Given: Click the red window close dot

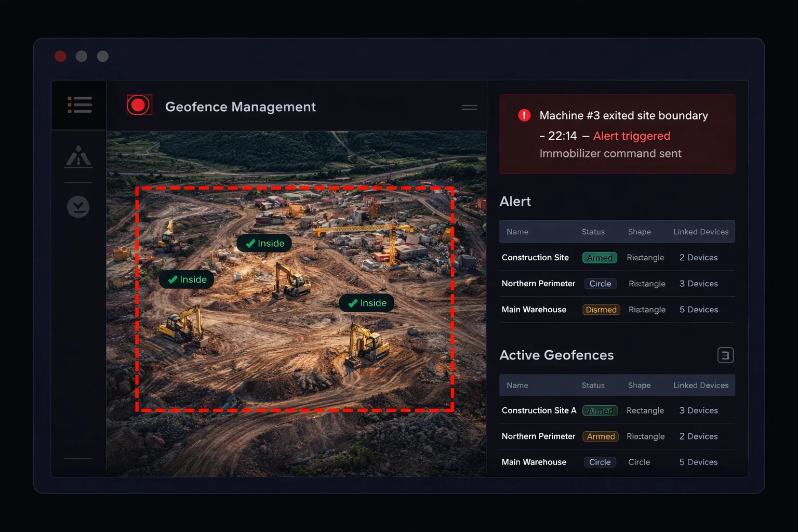Looking at the screenshot, I should 60,56.
